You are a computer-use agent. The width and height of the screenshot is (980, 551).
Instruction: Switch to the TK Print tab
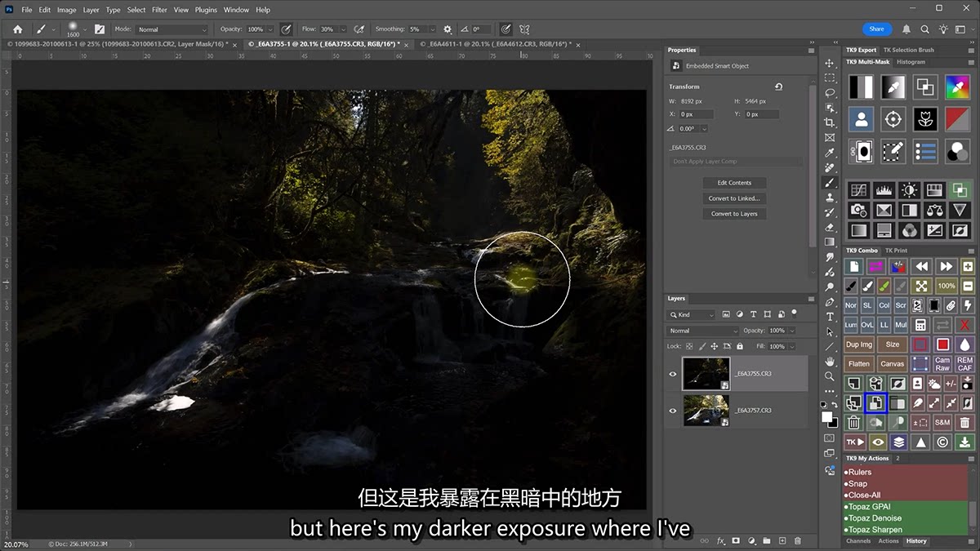[x=896, y=251]
